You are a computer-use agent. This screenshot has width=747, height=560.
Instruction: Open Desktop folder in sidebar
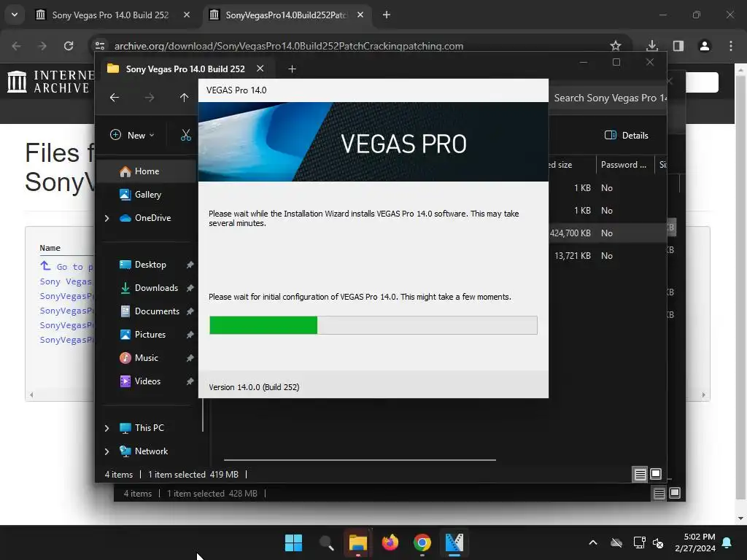point(150,265)
